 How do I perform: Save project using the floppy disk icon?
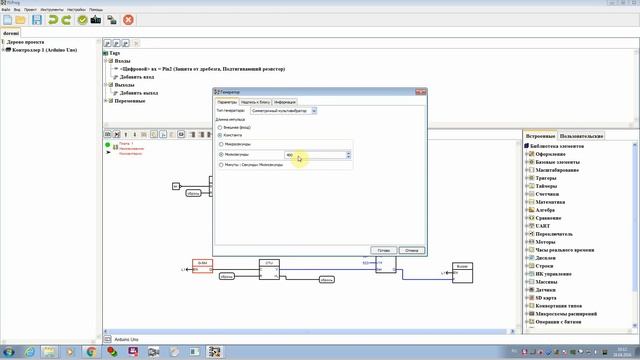click(37, 20)
